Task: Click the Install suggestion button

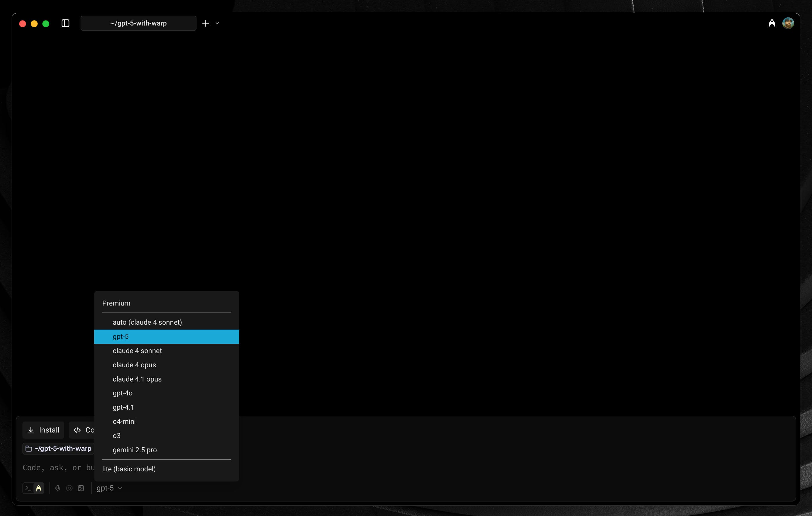Action: pyautogui.click(x=43, y=430)
